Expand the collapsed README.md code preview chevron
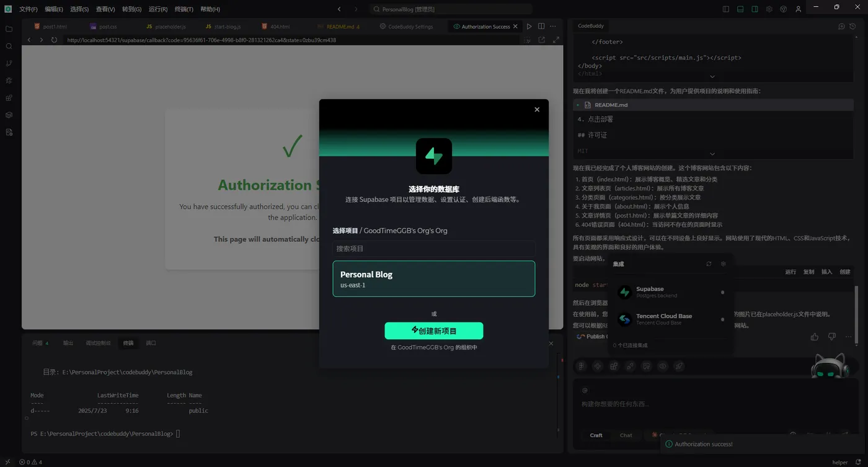Image resolution: width=868 pixels, height=467 pixels. click(x=712, y=154)
